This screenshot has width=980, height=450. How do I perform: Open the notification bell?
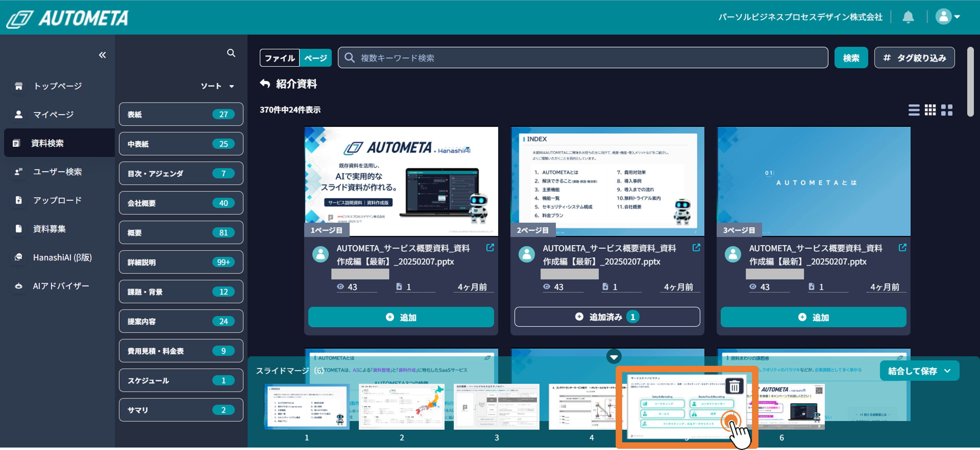pos(908,17)
